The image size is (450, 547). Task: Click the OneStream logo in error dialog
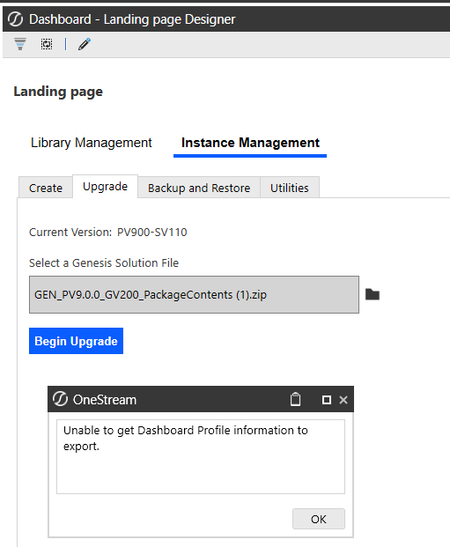[60, 399]
